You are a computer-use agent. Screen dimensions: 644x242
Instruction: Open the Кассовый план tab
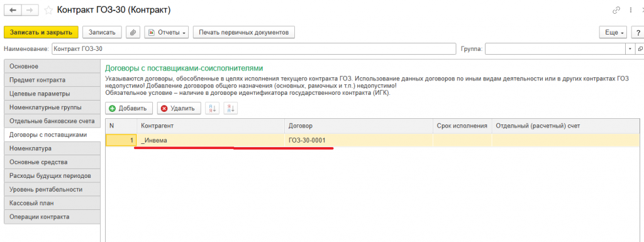(x=52, y=203)
